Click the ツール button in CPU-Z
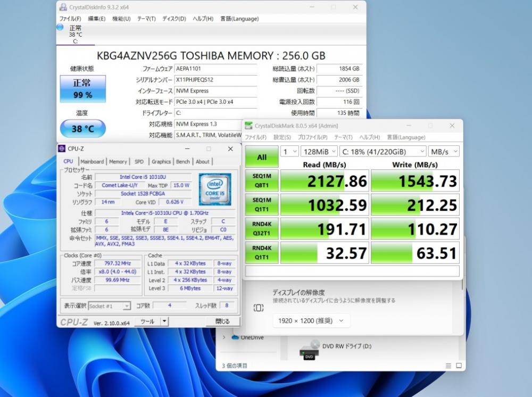 (147, 321)
